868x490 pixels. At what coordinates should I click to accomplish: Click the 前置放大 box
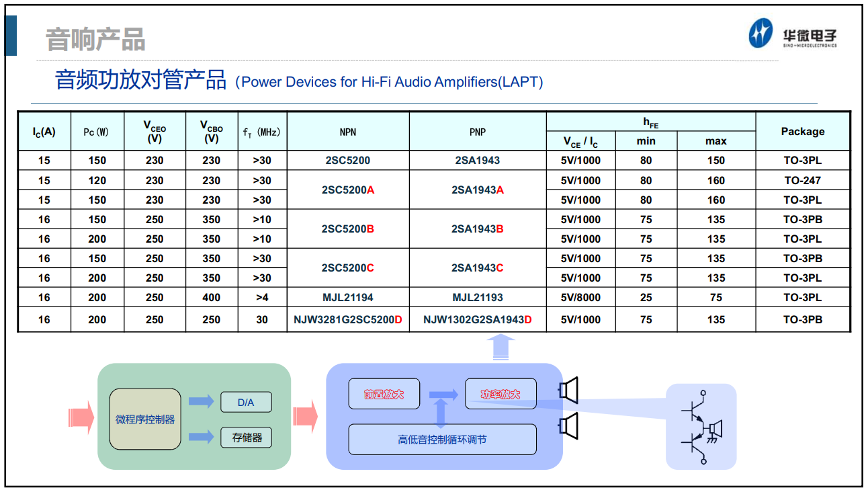384,394
